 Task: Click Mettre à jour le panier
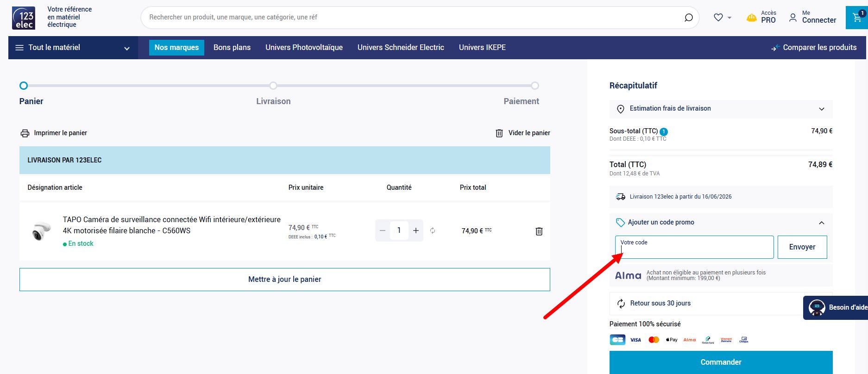click(285, 280)
